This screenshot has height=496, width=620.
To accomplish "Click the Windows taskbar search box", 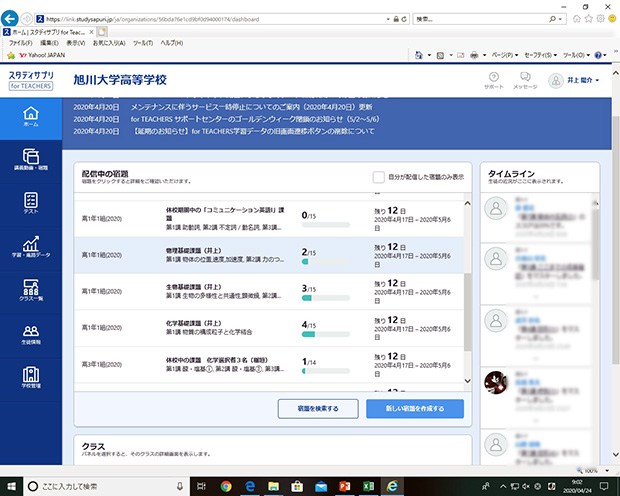I will tap(106, 486).
